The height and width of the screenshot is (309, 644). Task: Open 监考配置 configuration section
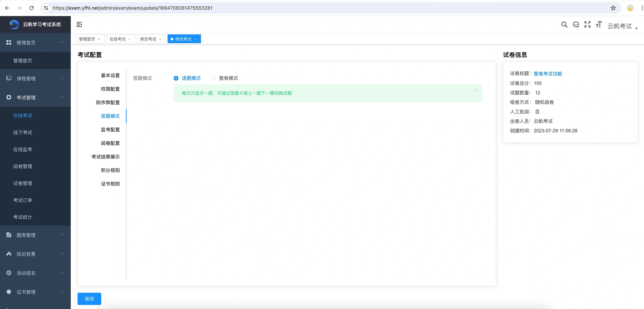coord(110,130)
